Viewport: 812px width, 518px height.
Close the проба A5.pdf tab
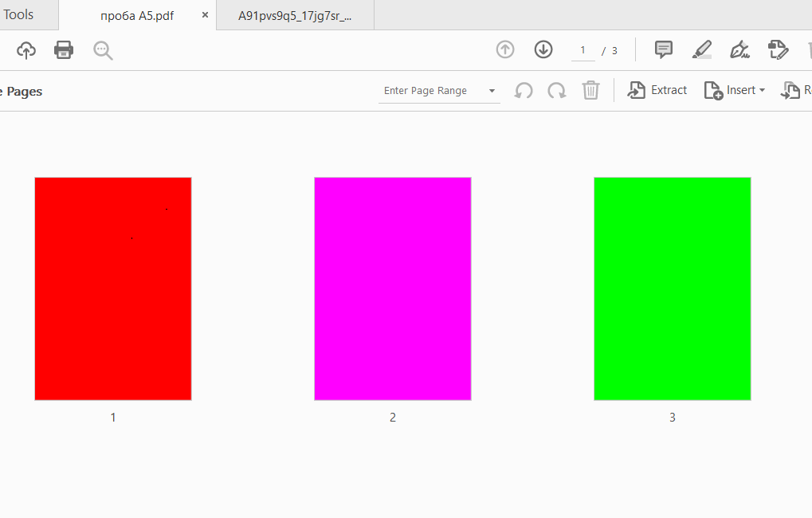point(205,15)
